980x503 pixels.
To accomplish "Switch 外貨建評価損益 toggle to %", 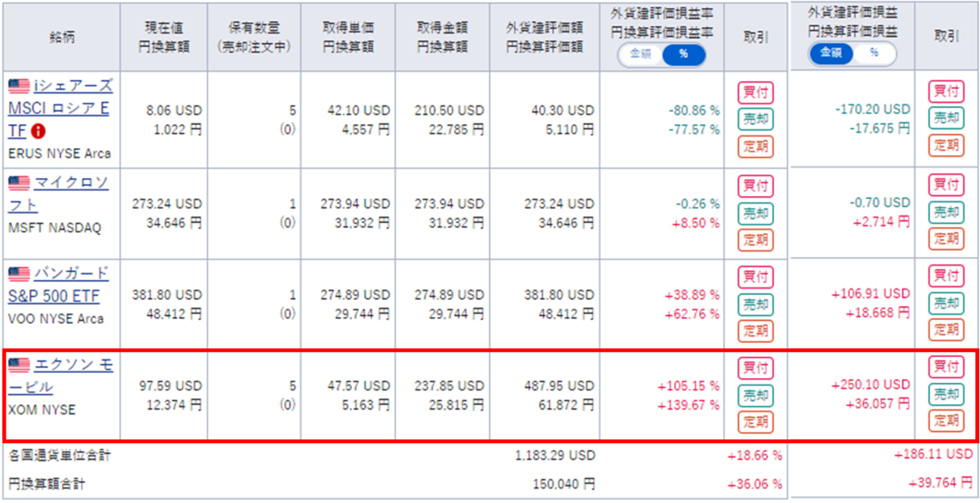I will pyautogui.click(x=875, y=54).
